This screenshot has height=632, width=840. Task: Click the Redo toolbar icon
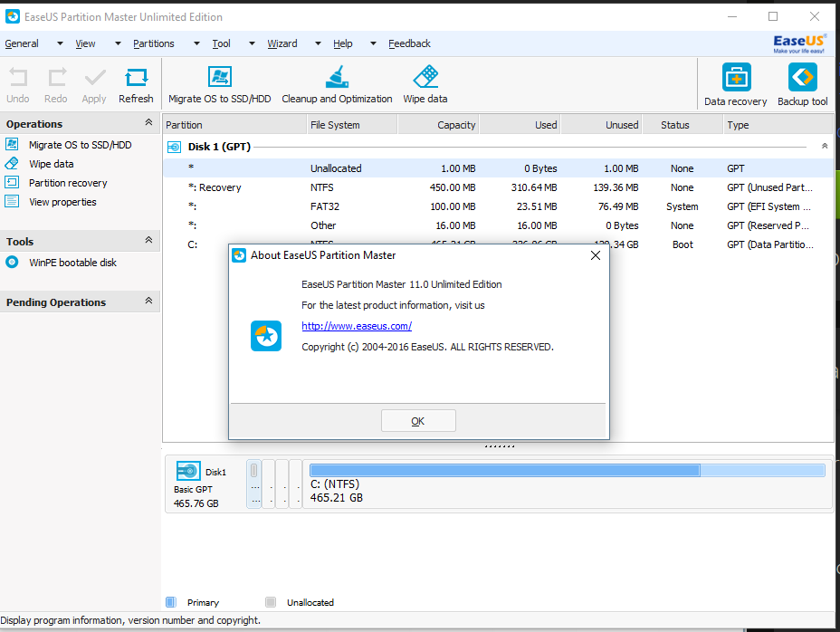56,78
